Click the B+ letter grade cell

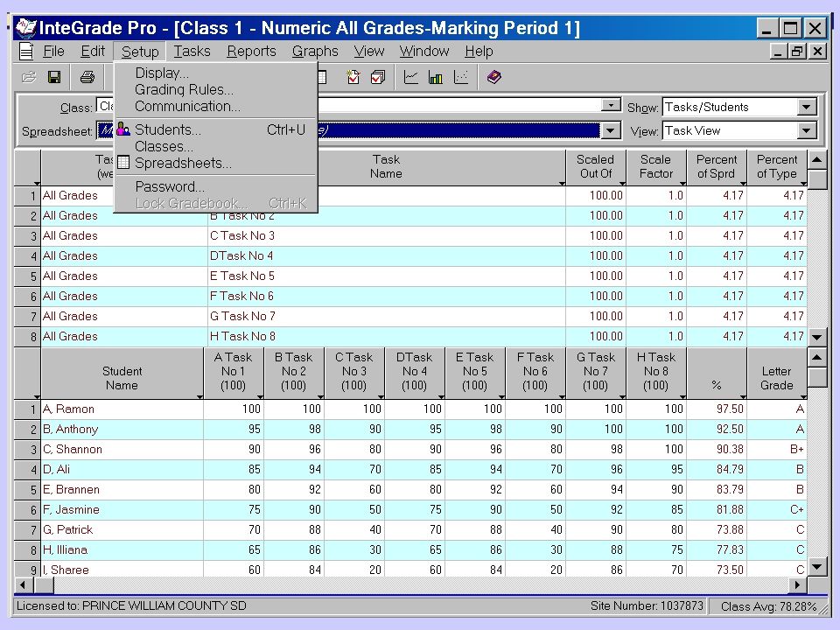click(777, 450)
